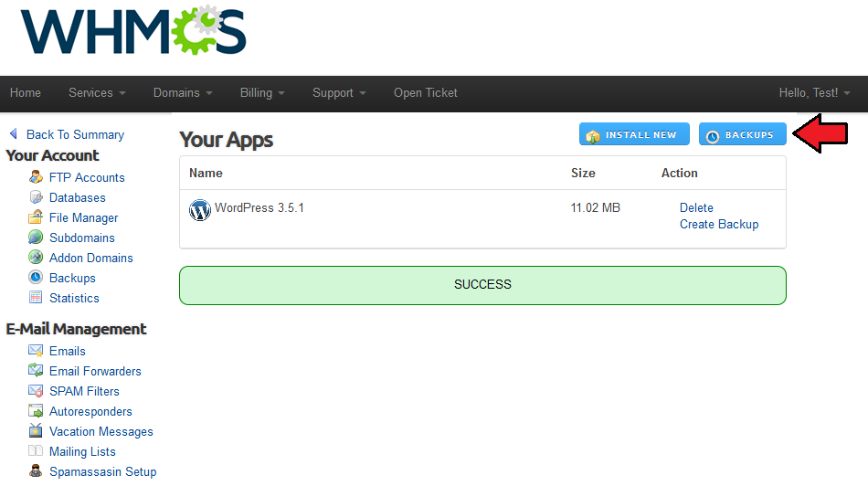Open the FTP Accounts link

tap(87, 178)
